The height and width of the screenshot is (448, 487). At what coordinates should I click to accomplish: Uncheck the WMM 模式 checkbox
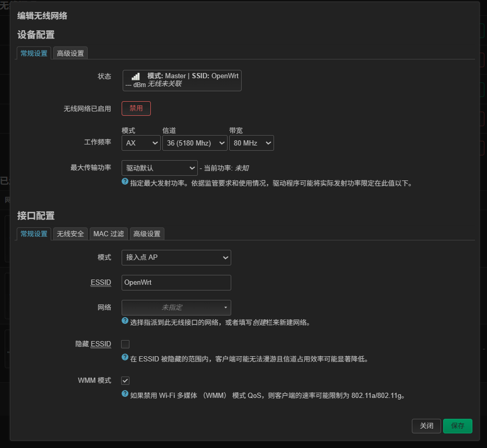click(x=125, y=381)
